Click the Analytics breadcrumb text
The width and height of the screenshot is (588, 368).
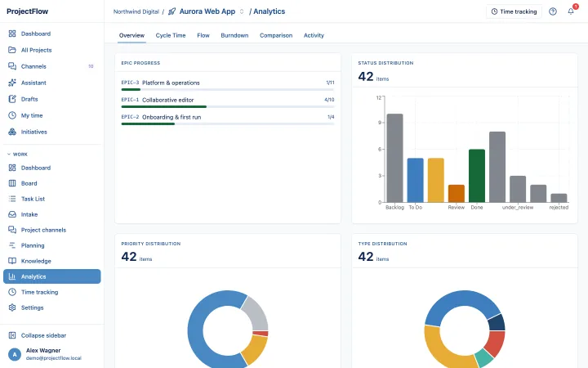pos(269,11)
